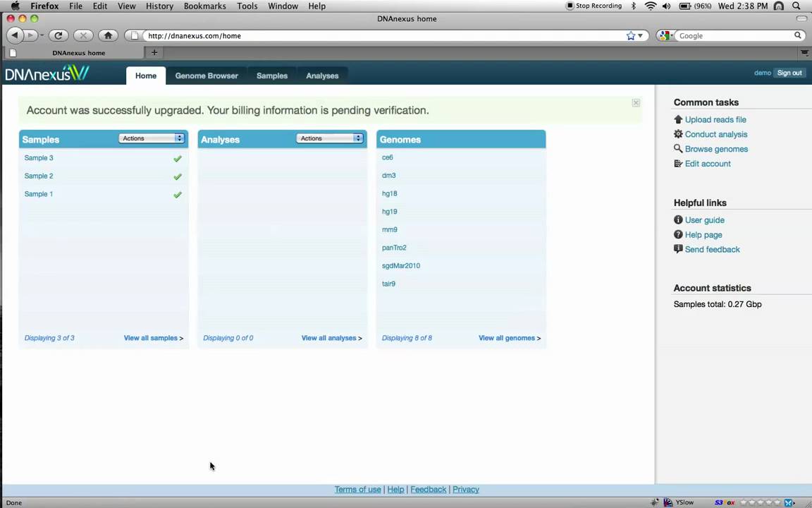
Task: Click the Feedback footer link
Action: pos(429,490)
